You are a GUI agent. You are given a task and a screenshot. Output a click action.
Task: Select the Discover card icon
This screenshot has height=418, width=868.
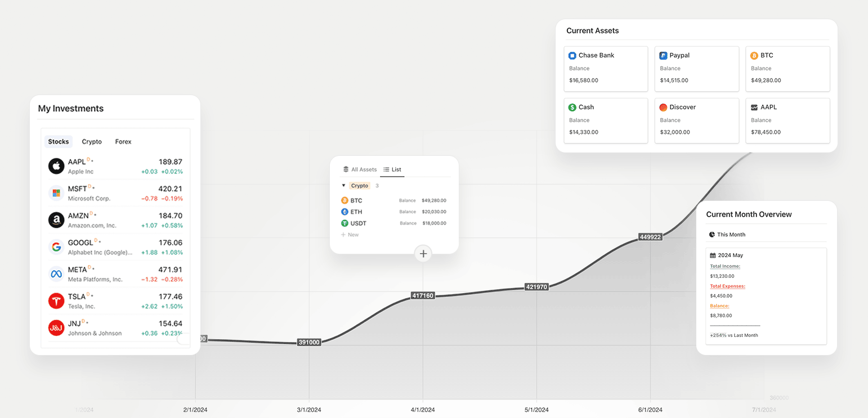point(663,107)
